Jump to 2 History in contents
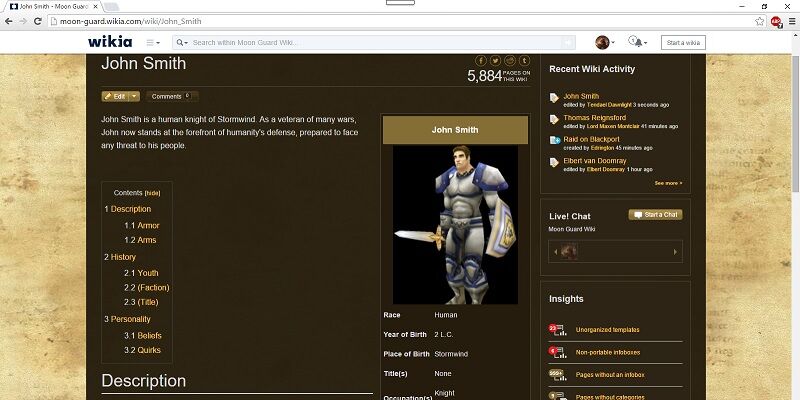Viewport: 800px width, 400px height. pos(120,257)
